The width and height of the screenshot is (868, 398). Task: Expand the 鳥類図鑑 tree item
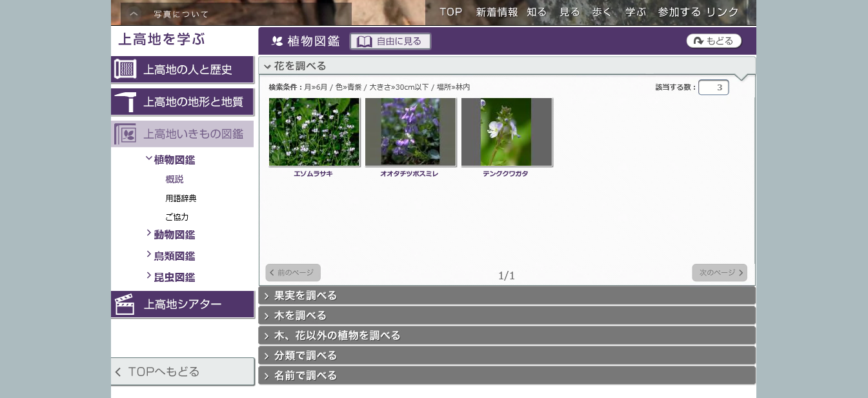pos(149,255)
